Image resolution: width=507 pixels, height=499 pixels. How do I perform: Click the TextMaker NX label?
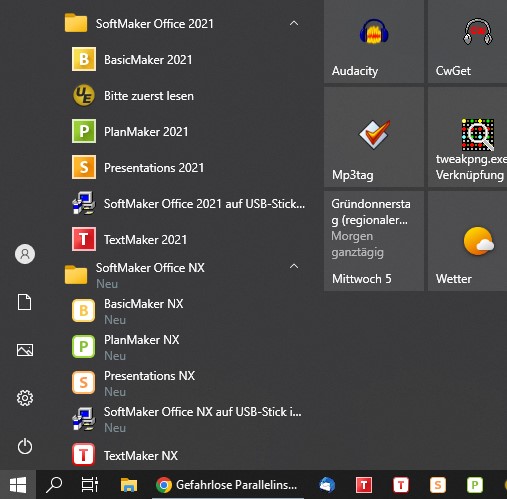[x=141, y=456]
